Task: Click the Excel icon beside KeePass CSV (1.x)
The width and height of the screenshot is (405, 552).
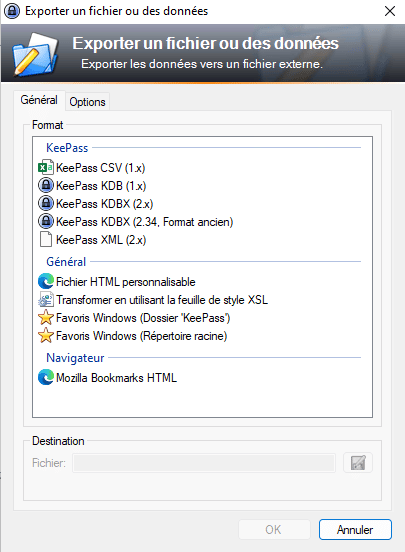Action: pos(46,168)
